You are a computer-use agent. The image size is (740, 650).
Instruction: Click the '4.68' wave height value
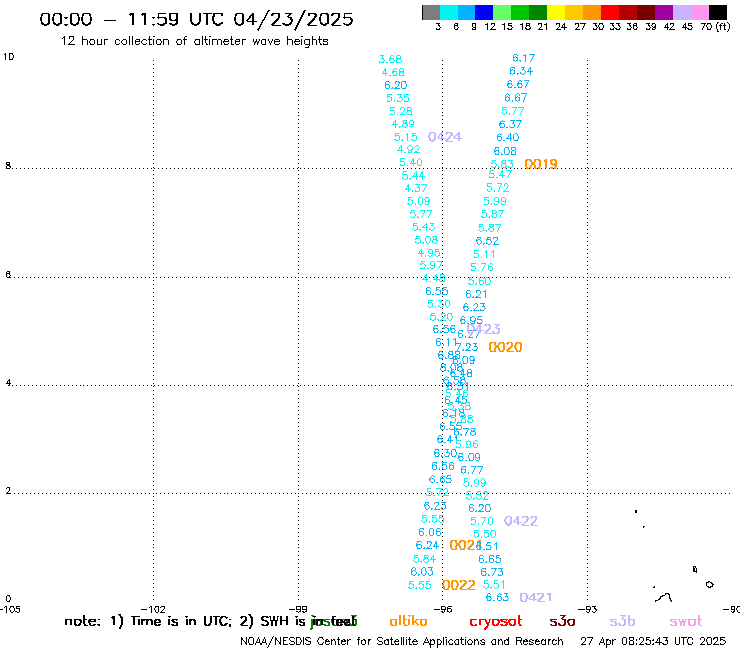click(x=393, y=73)
